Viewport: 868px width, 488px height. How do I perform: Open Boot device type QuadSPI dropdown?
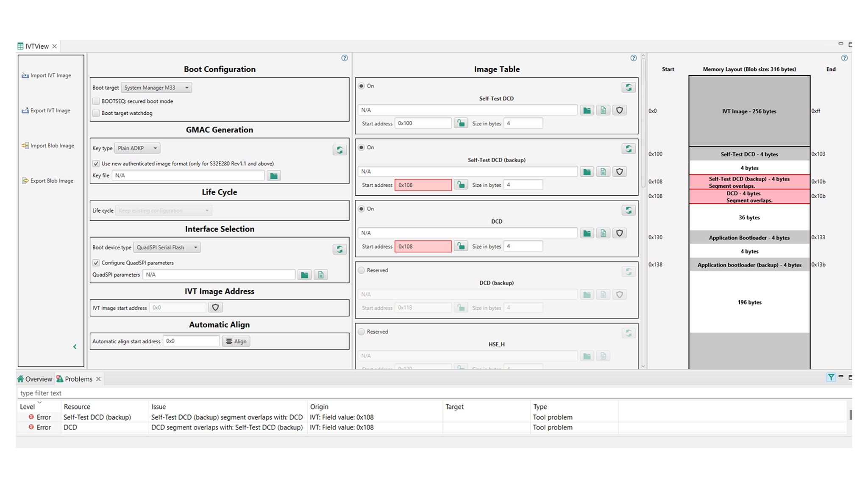pyautogui.click(x=167, y=247)
